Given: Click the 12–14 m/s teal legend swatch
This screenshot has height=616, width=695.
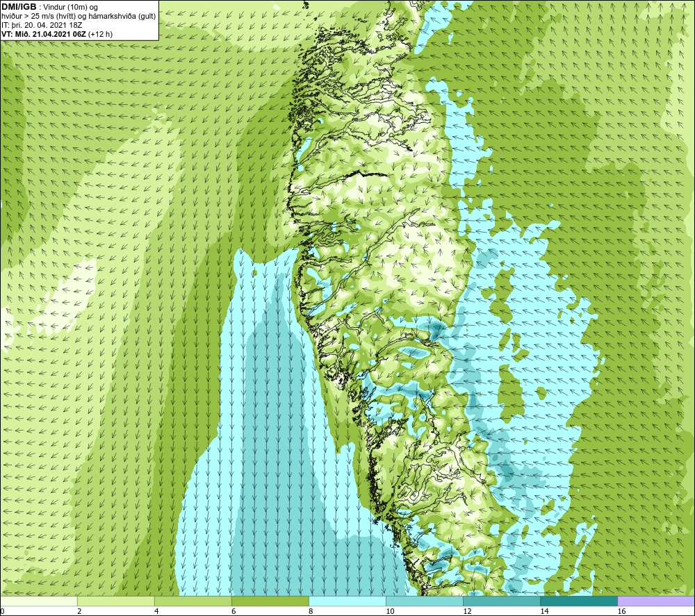Looking at the screenshot, I should (x=502, y=601).
